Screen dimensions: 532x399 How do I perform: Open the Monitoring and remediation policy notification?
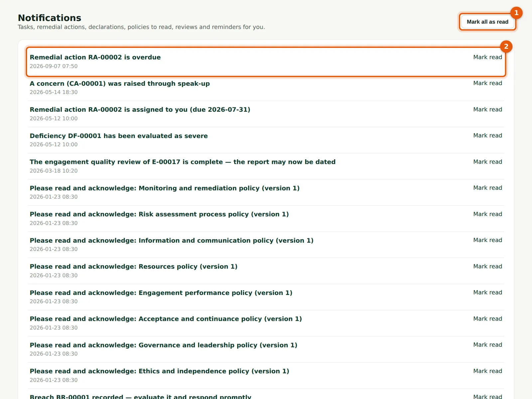165,188
